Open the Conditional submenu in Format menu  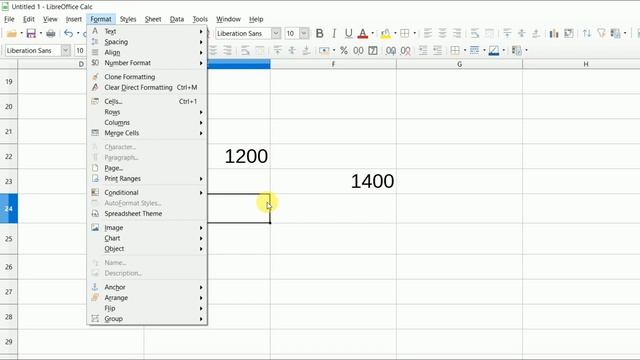tap(147, 192)
